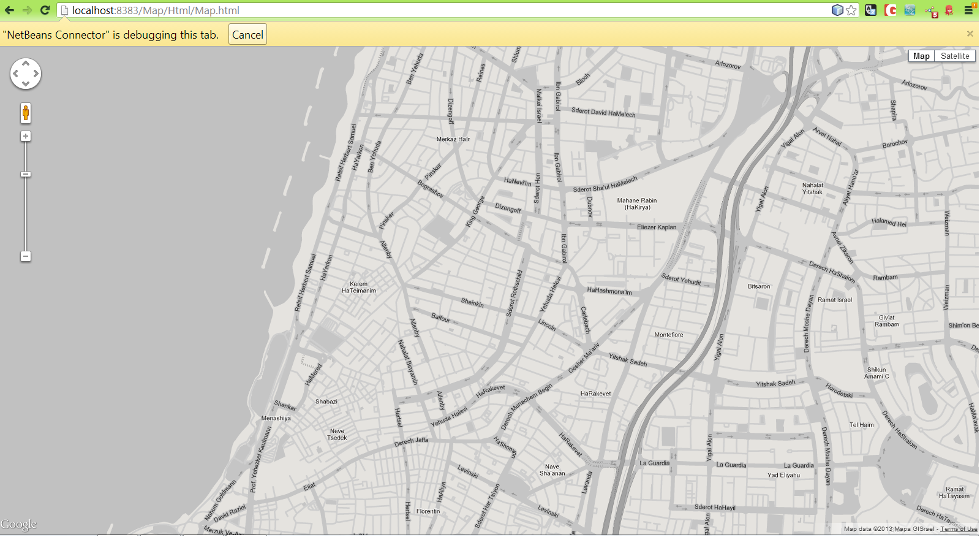Open the Google Translate extension
The image size is (980, 537).
click(x=870, y=10)
